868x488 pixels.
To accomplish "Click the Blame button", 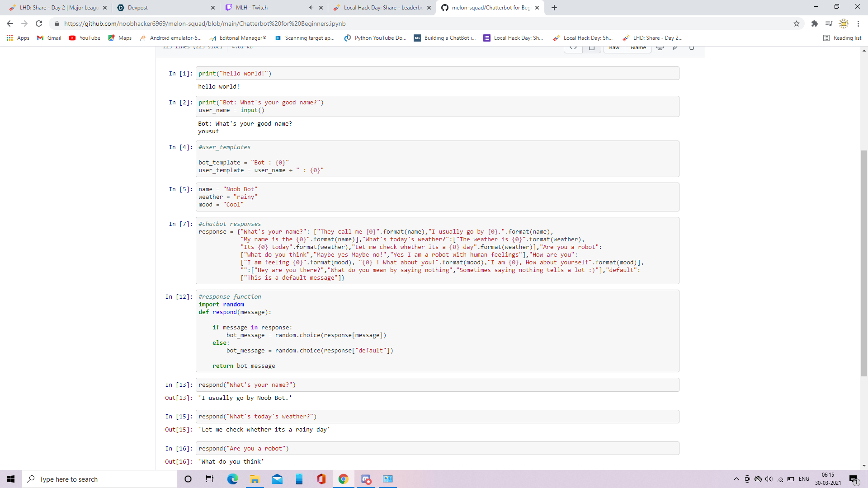I will (638, 48).
